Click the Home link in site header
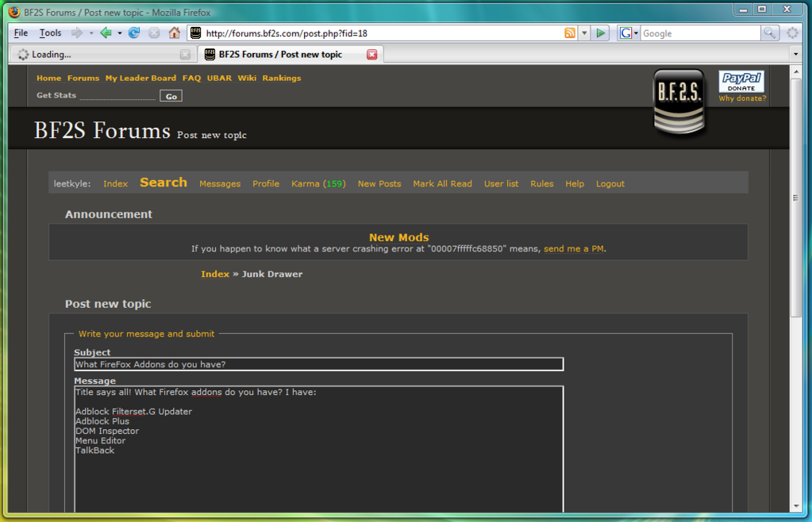The height and width of the screenshot is (522, 812). [48, 78]
